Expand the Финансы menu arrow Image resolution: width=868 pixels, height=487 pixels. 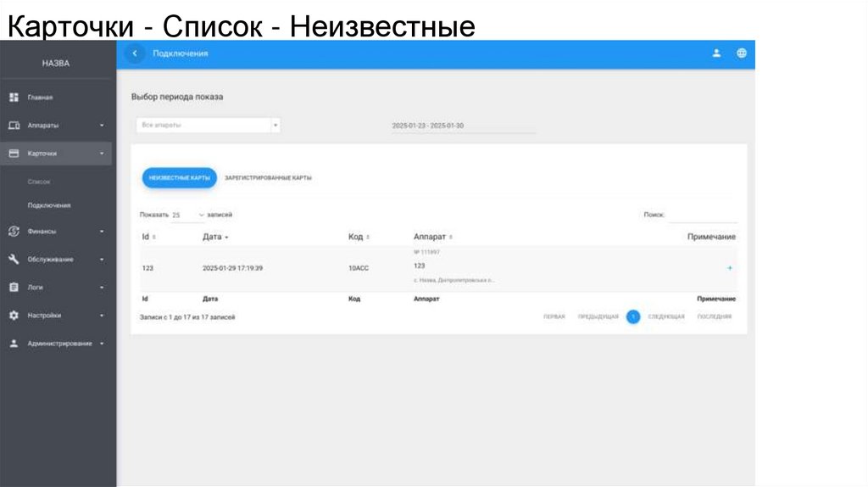pos(102,232)
